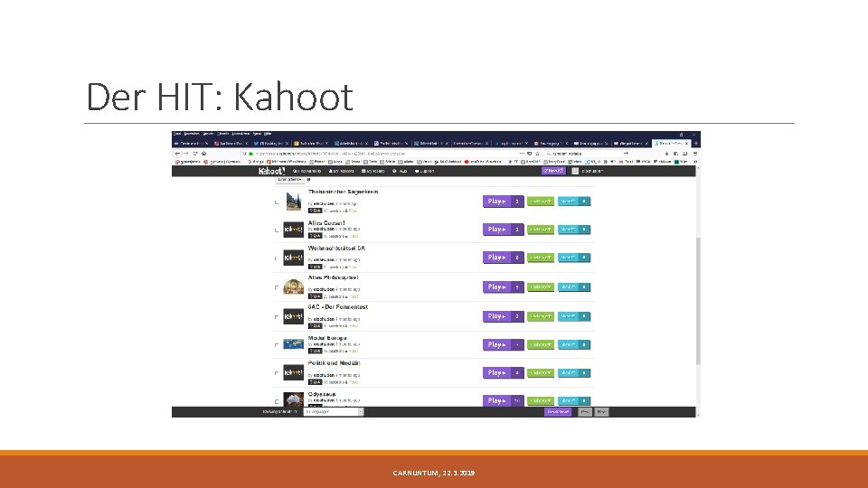Click the purple New K! button in header
This screenshot has height=488, width=868.
(x=553, y=171)
